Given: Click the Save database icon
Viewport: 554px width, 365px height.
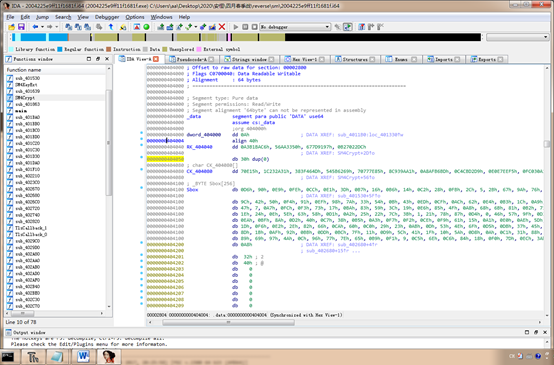Looking at the screenshot, I should [x=21, y=27].
